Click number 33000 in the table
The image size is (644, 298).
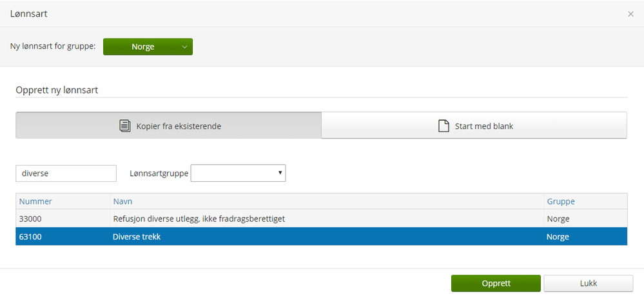30,219
